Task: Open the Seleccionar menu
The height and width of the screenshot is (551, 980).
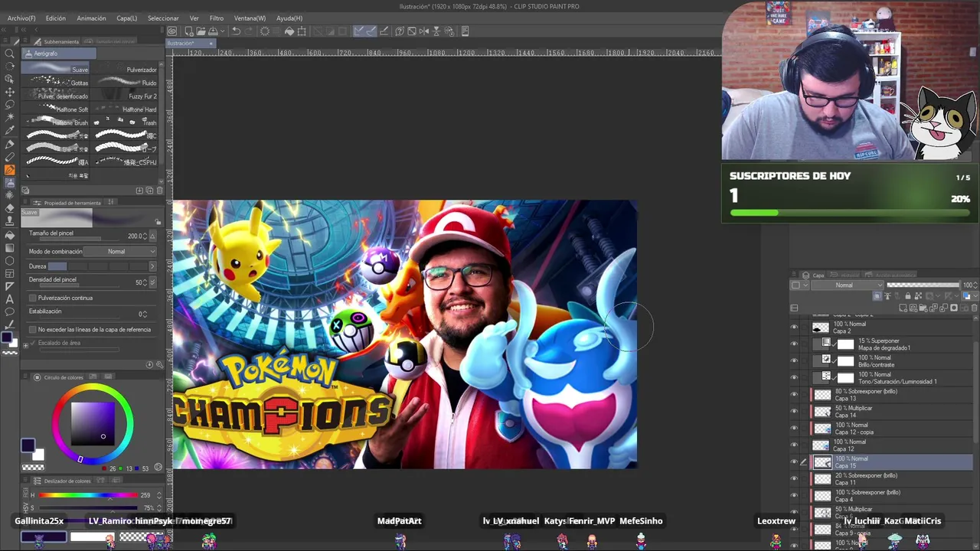Action: 163,18
